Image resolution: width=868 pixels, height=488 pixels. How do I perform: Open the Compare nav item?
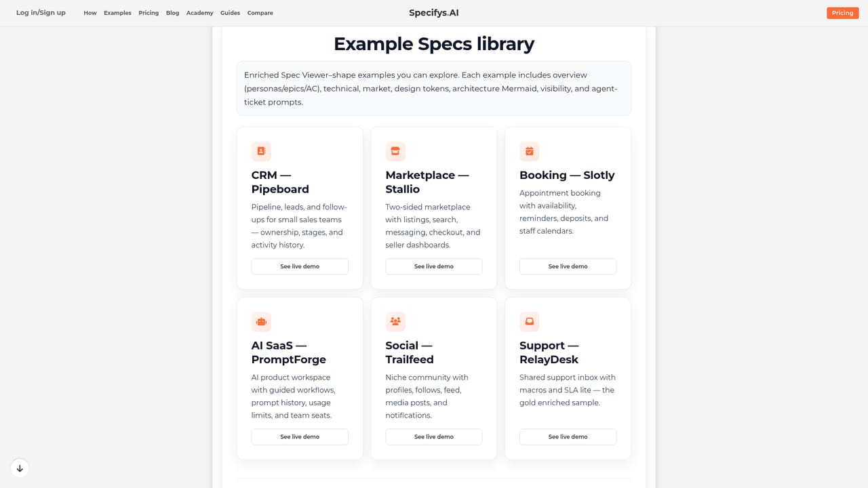260,13
